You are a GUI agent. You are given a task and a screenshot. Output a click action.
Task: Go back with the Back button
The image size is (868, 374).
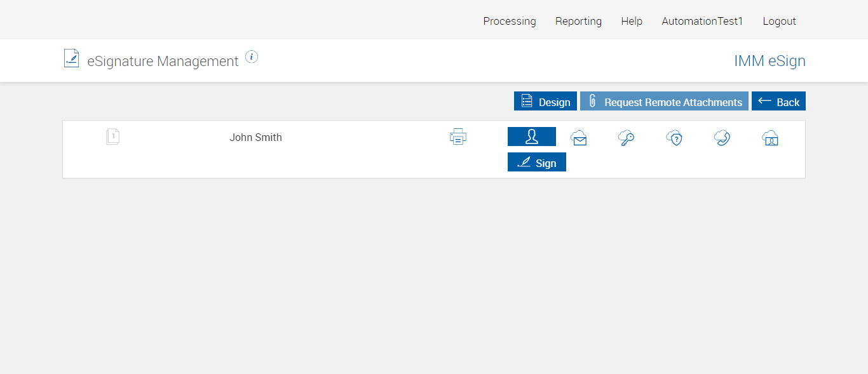(778, 102)
